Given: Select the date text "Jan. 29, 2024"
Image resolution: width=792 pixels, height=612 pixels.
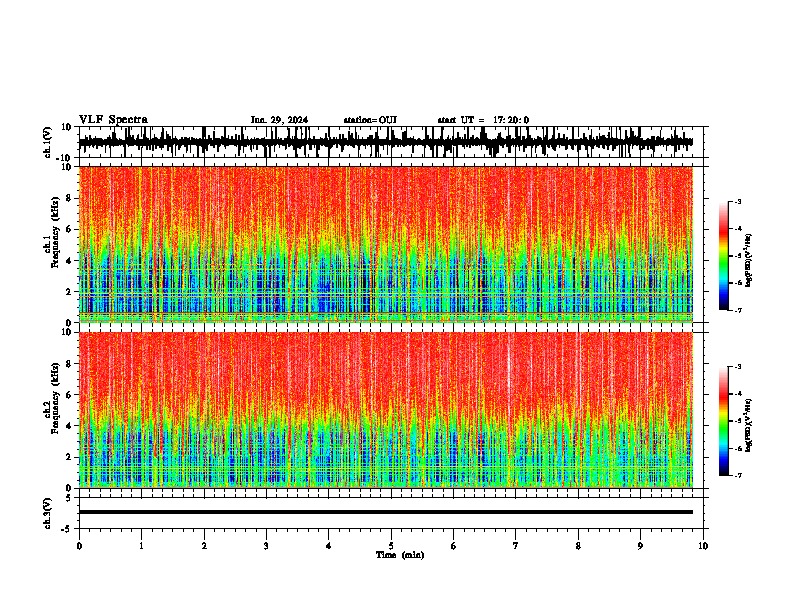Looking at the screenshot, I should [279, 120].
